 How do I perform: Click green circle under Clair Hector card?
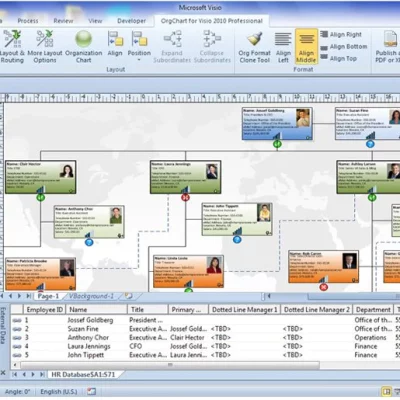tap(41, 197)
